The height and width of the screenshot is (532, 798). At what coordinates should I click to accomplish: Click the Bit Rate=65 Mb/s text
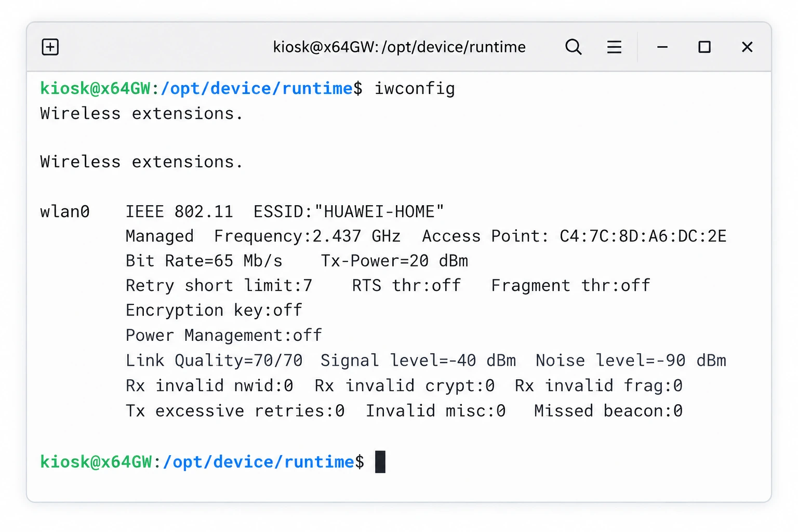pos(204,261)
